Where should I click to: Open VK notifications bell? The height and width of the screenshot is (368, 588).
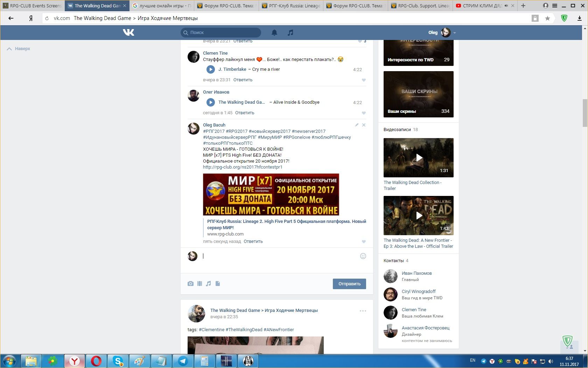point(274,33)
